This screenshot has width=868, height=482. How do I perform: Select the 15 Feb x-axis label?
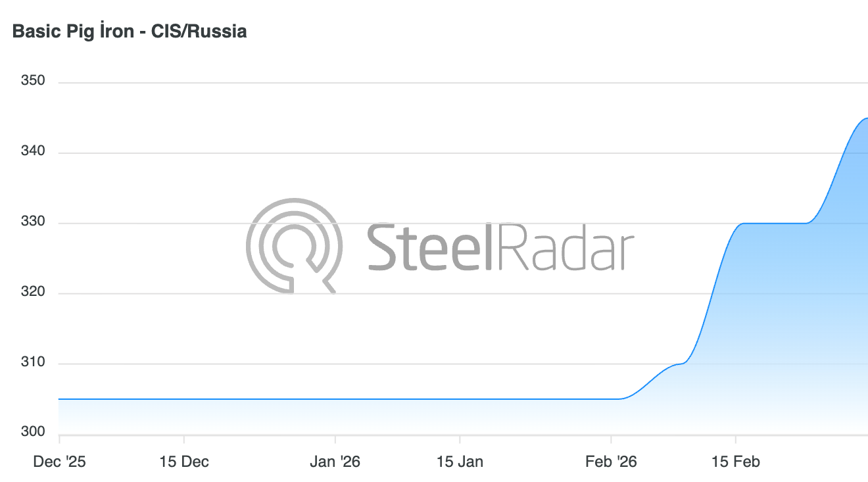[x=735, y=462]
